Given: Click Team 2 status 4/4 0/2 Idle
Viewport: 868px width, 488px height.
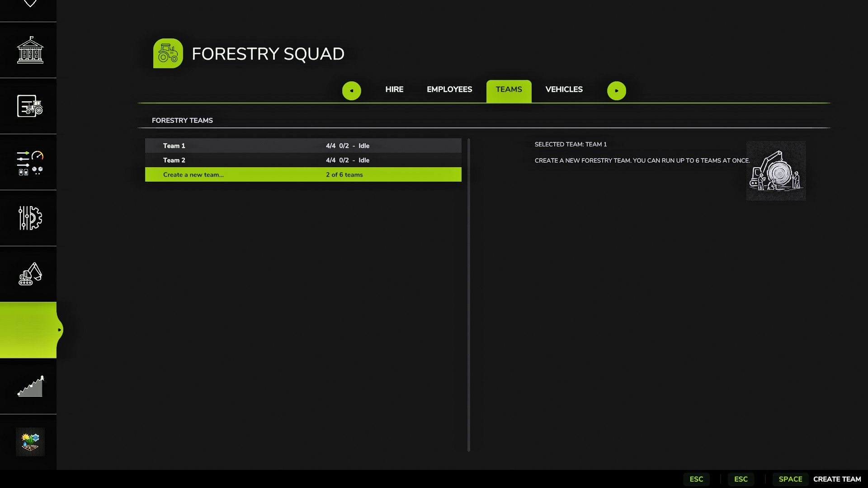Looking at the screenshot, I should click(x=348, y=160).
